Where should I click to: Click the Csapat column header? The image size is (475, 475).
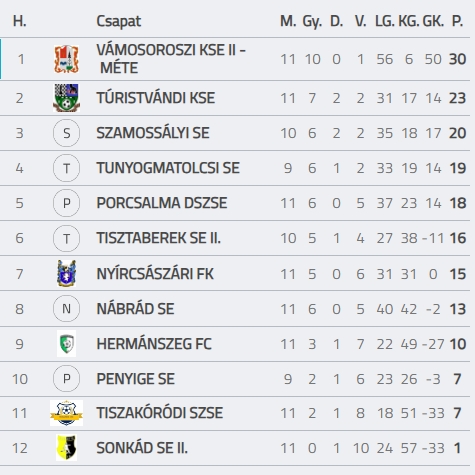pyautogui.click(x=119, y=21)
